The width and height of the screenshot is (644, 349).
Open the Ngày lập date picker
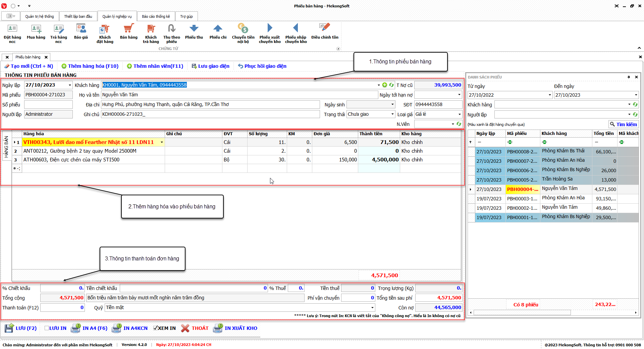click(70, 85)
